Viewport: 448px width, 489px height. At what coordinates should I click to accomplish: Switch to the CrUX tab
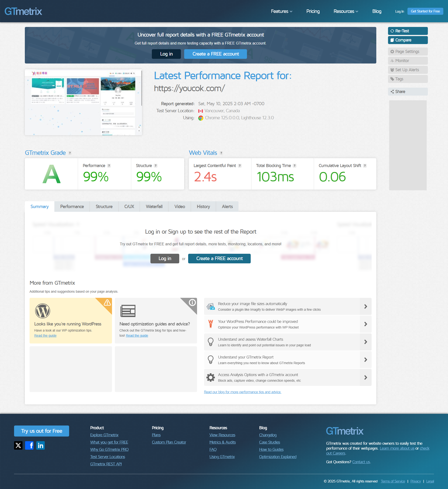[129, 206]
